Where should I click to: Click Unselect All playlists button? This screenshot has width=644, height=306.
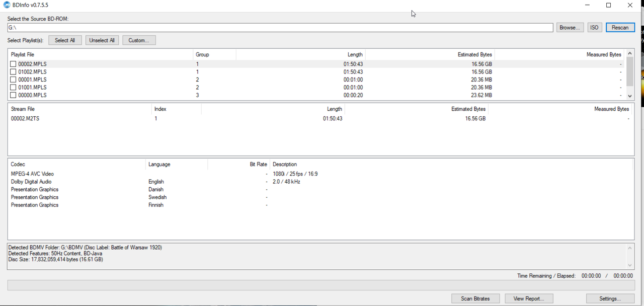tap(102, 40)
